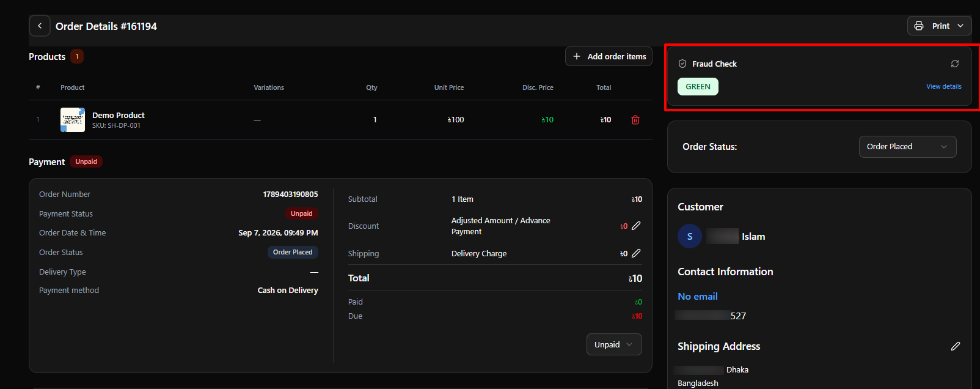
Task: Click the Order Details #161194 title
Action: [106, 26]
